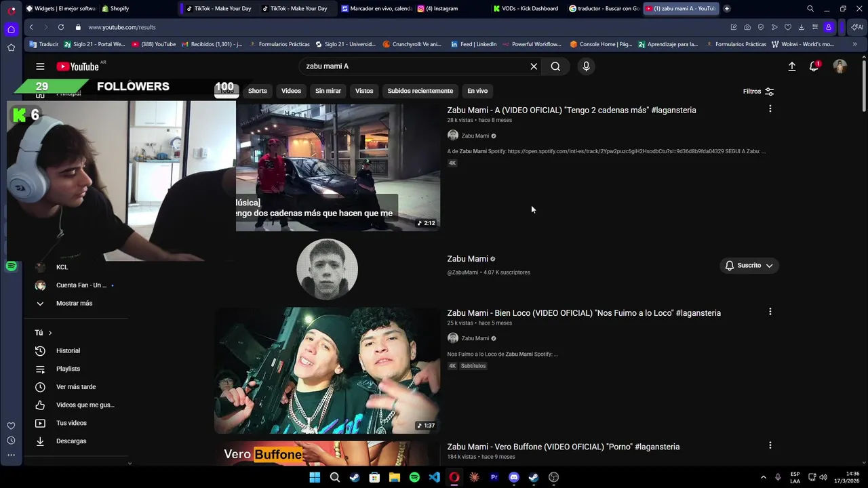Open Windows Start button

tap(315, 477)
